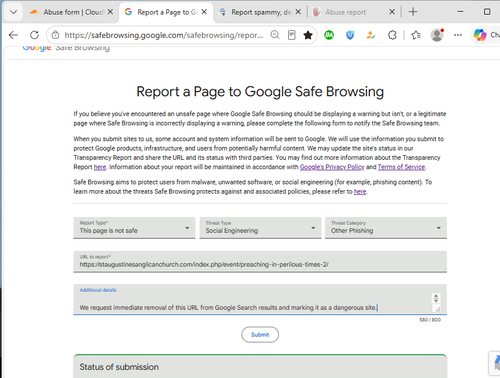Launch the Copilot sidebar icon
The image size is (500, 378).
pyautogui.click(x=480, y=35)
